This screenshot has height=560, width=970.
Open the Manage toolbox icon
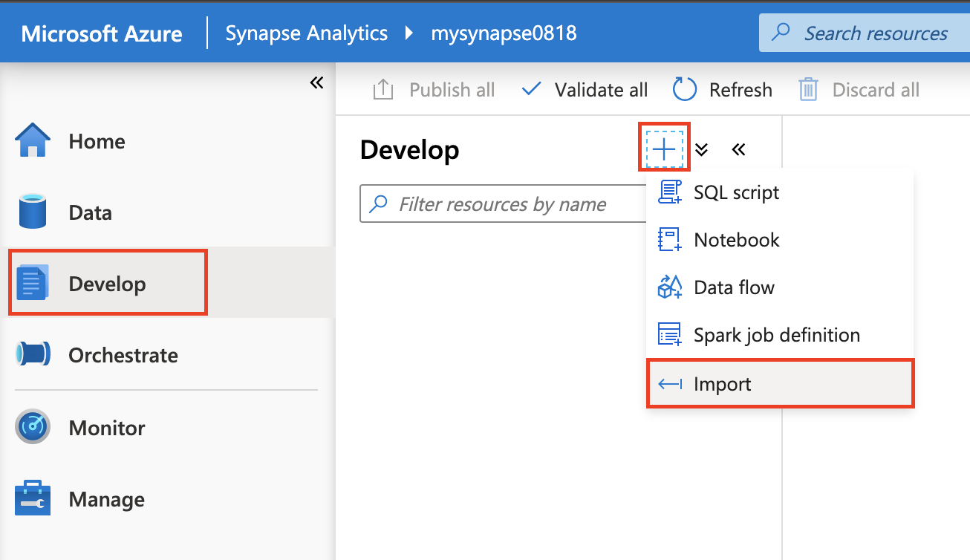(x=33, y=498)
